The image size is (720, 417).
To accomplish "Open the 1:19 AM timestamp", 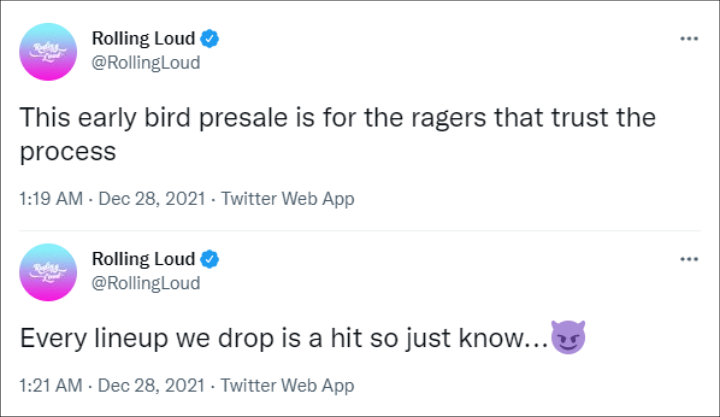I will [x=50, y=199].
